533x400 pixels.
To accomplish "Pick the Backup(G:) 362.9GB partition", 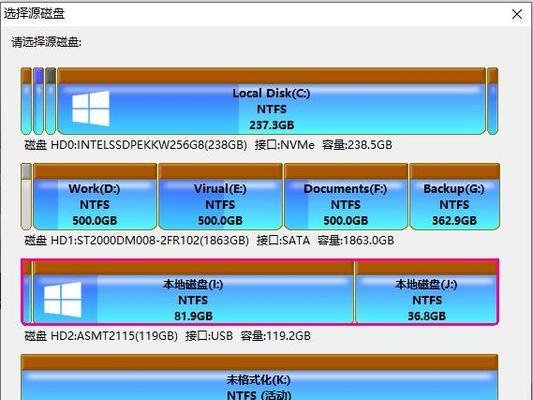I will 454,196.
